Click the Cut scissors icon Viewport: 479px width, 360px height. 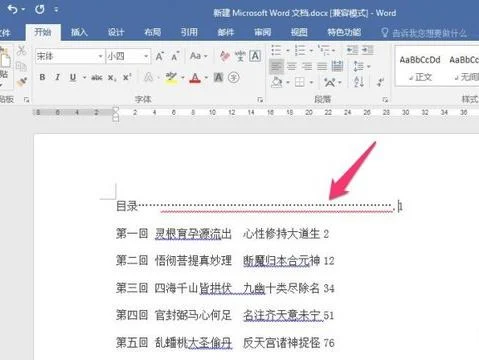click(22, 50)
